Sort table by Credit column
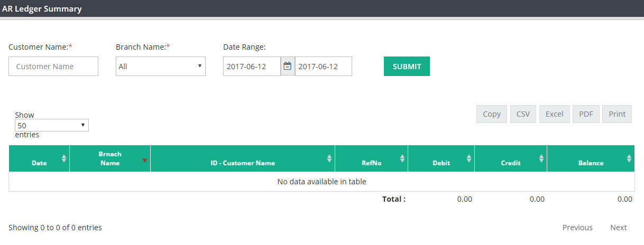 pos(511,158)
